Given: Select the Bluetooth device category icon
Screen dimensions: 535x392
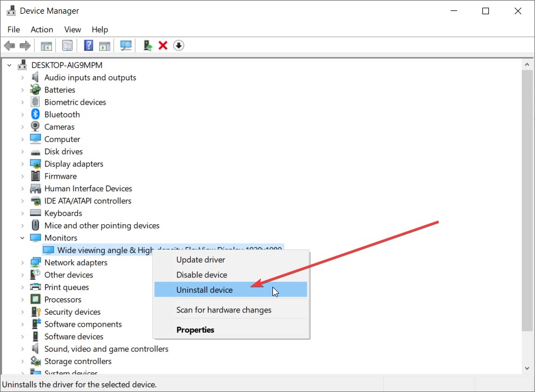Looking at the screenshot, I should [34, 114].
